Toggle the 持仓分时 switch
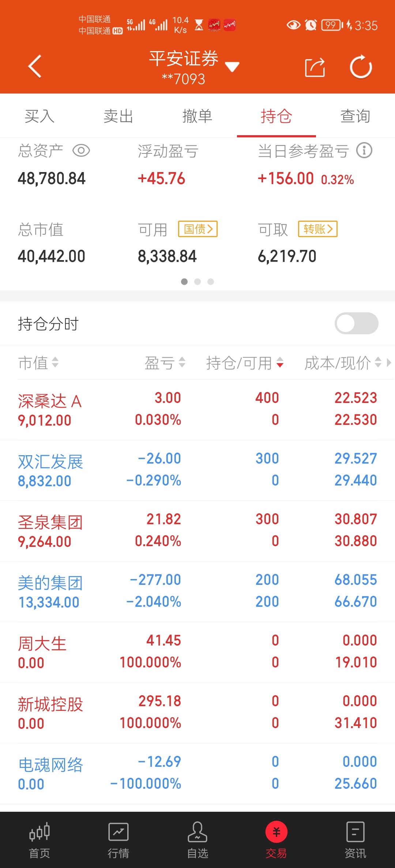The height and width of the screenshot is (868, 395). [x=356, y=323]
